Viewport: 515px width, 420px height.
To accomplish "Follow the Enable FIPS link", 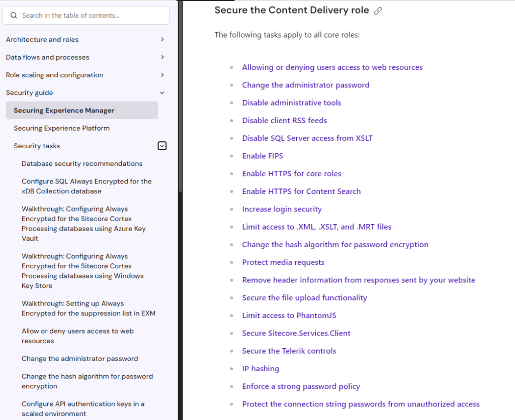I will 263,156.
